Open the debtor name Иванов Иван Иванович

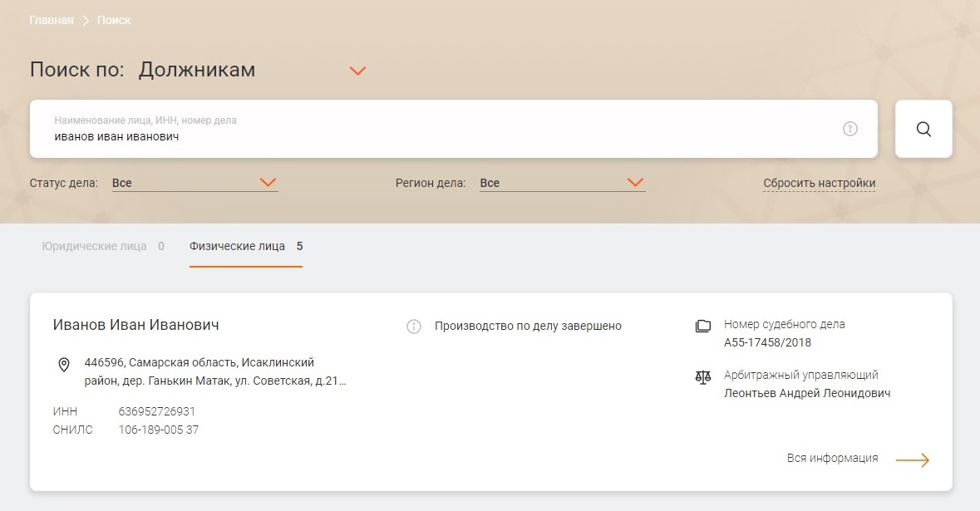[x=135, y=325]
